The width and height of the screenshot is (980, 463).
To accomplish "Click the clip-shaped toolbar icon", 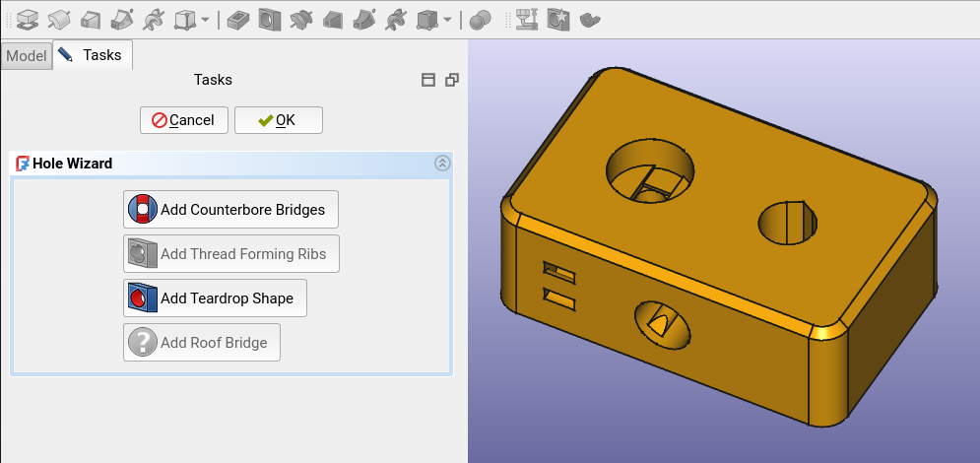I will [590, 20].
